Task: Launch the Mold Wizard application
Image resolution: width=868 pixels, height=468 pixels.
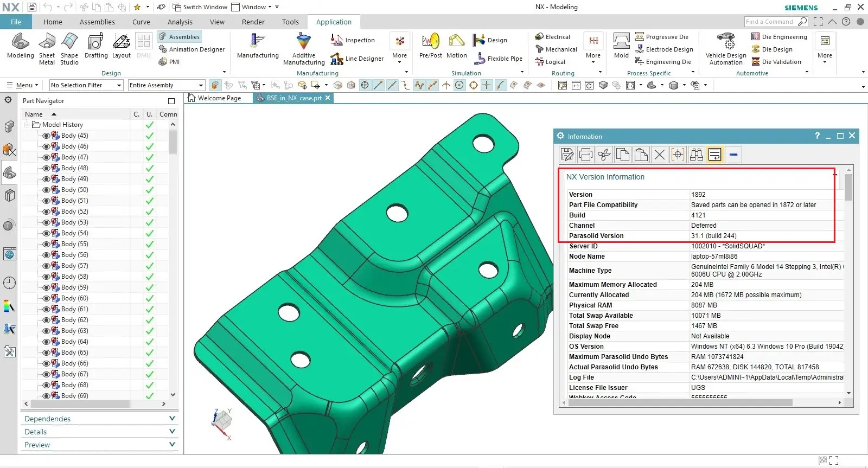Action: [x=621, y=46]
